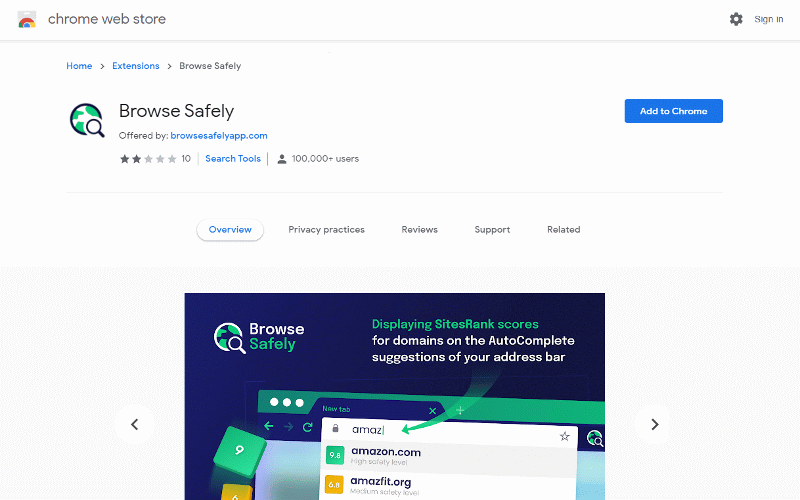Open the Search Tools category link
The width and height of the screenshot is (800, 500).
[233, 159]
